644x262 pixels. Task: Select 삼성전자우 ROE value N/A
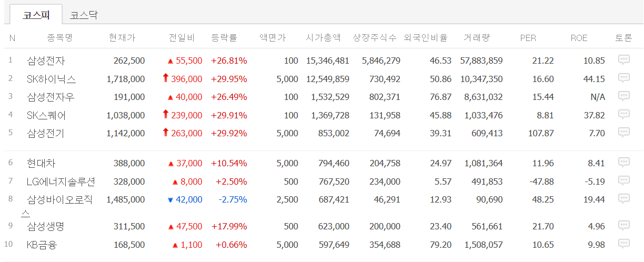[x=598, y=97]
